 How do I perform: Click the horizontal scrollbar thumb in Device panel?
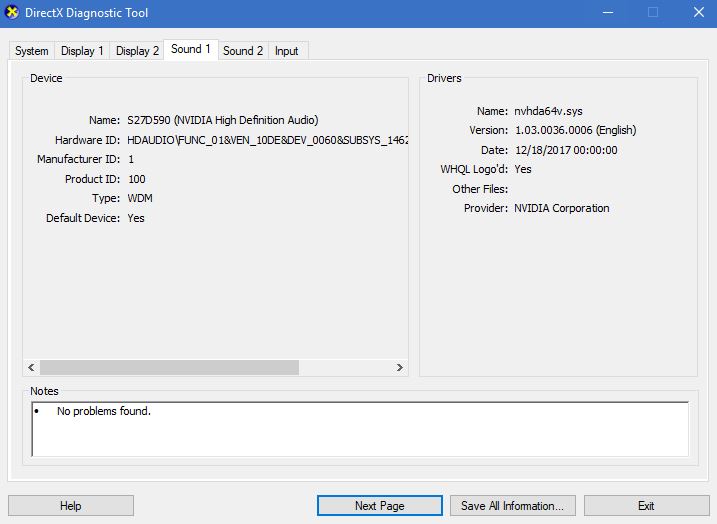[x=168, y=368]
